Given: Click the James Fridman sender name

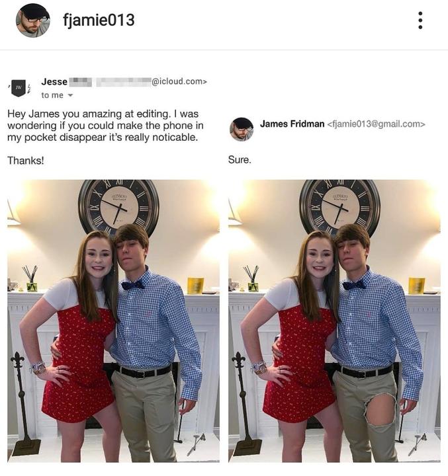Looking at the screenshot, I should pos(292,124).
